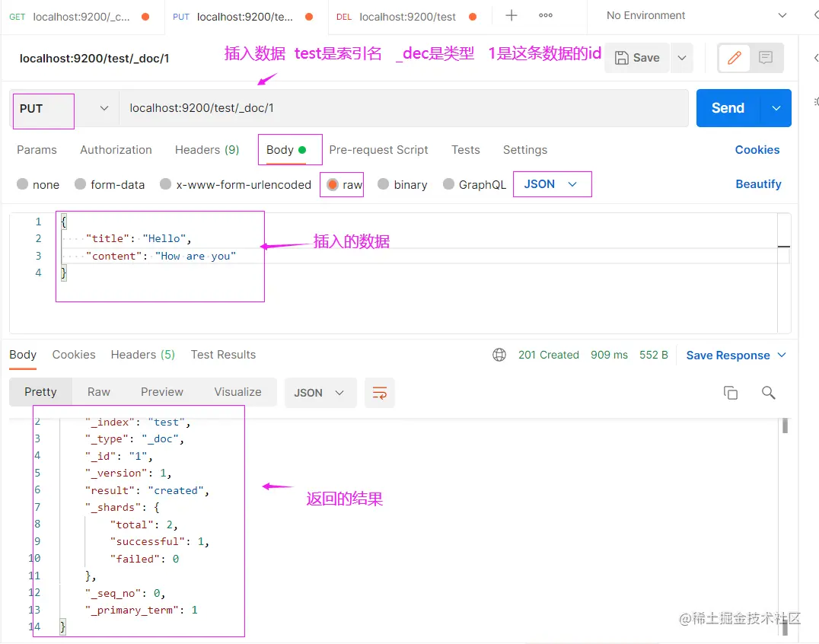819x644 pixels.
Task: Switch response view to Pretty
Action: click(x=40, y=392)
